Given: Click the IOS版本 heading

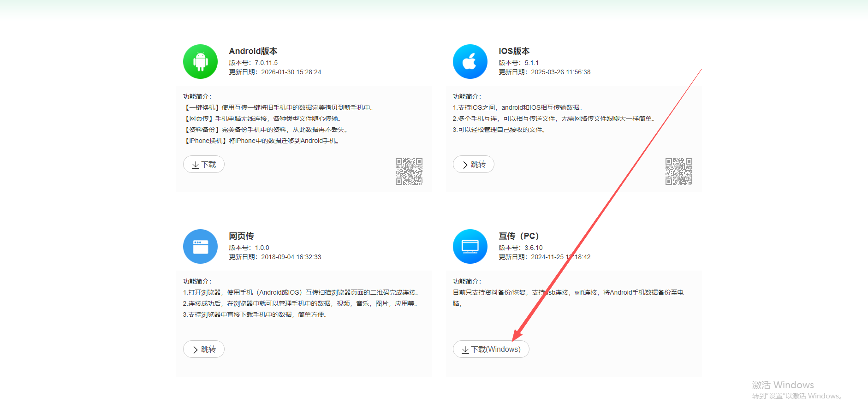Looking at the screenshot, I should click(514, 51).
